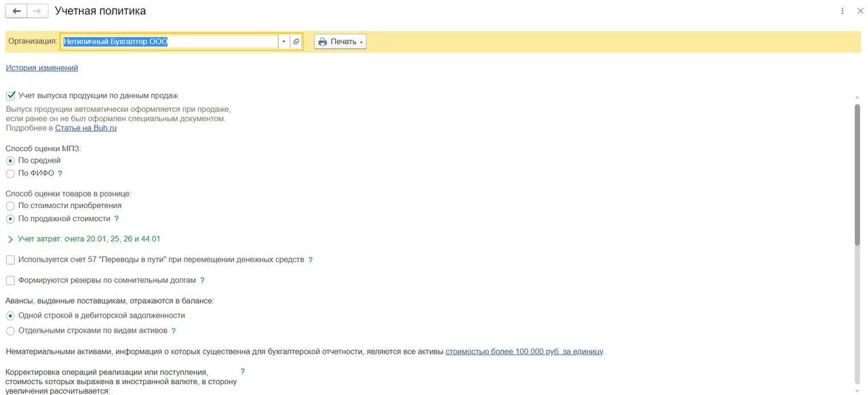868x395 pixels.
Task: Click into the Организация input field
Action: (170, 41)
